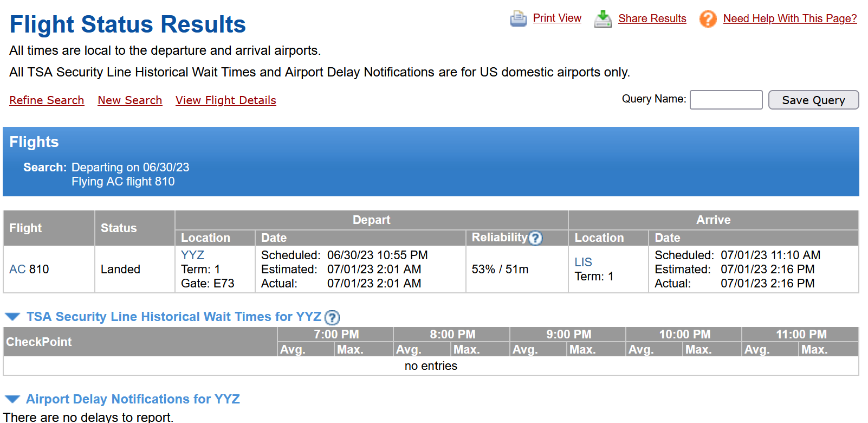Collapse the Airport Delay Notifications section
The height and width of the screenshot is (423, 868).
12,399
